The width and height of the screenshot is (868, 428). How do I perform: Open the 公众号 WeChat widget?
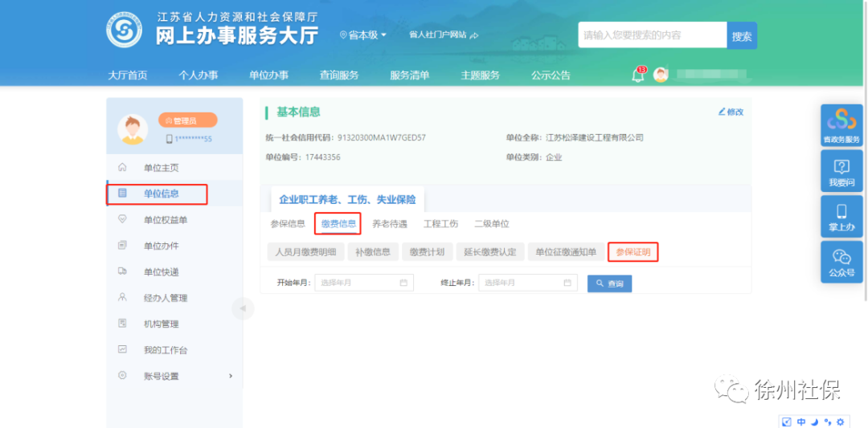point(841,263)
